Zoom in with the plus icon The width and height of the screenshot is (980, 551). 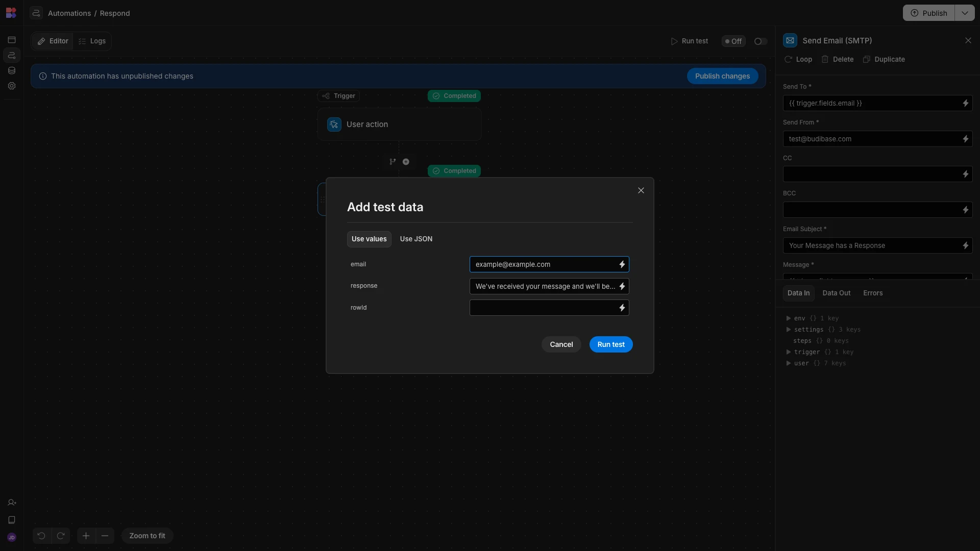(x=86, y=536)
